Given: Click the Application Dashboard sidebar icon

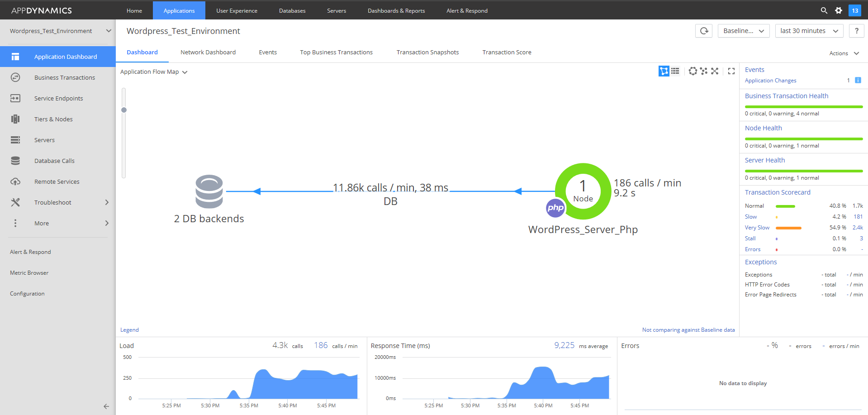Looking at the screenshot, I should (15, 57).
